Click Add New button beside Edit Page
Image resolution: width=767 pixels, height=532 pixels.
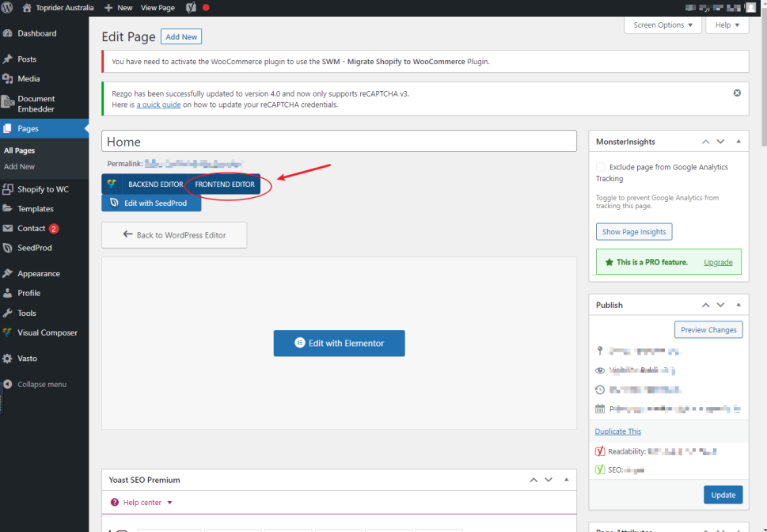click(x=181, y=36)
